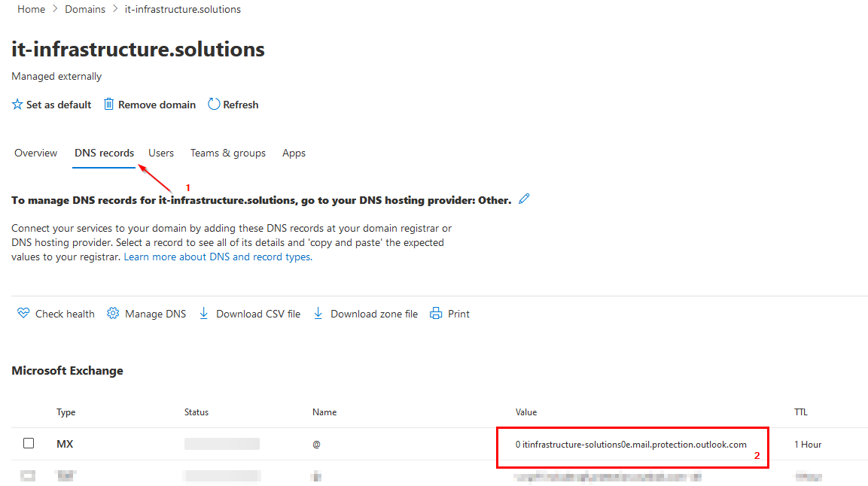Click the Print label
Screen dimensions: 868x486
pos(459,314)
